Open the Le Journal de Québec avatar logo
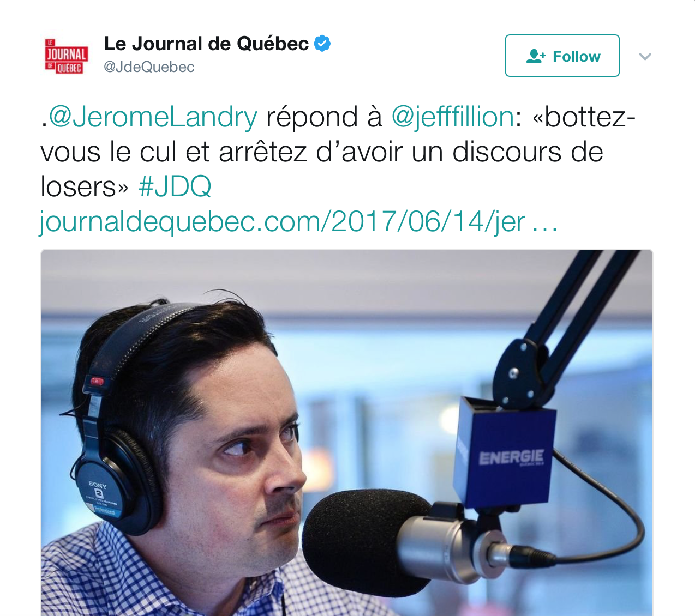Viewport: 695px width, 616px height. (x=67, y=56)
